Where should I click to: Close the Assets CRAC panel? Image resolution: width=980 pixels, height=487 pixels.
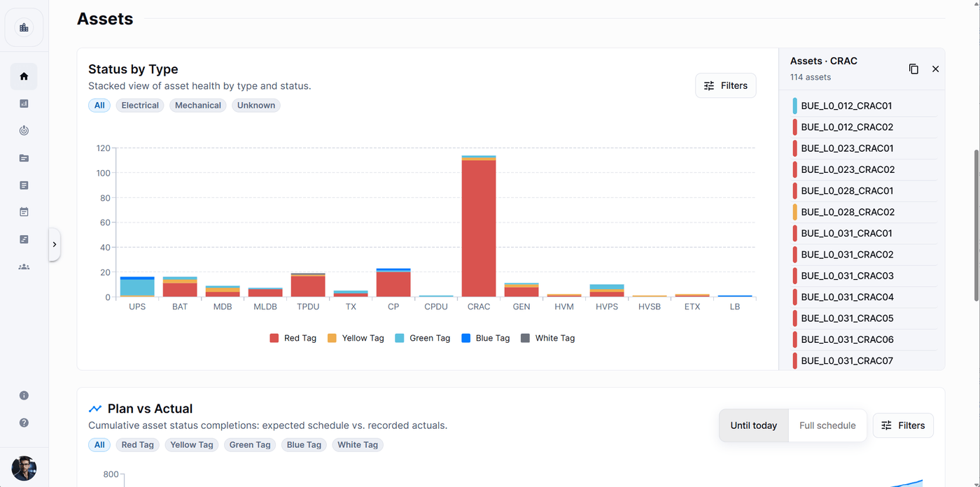tap(935, 69)
